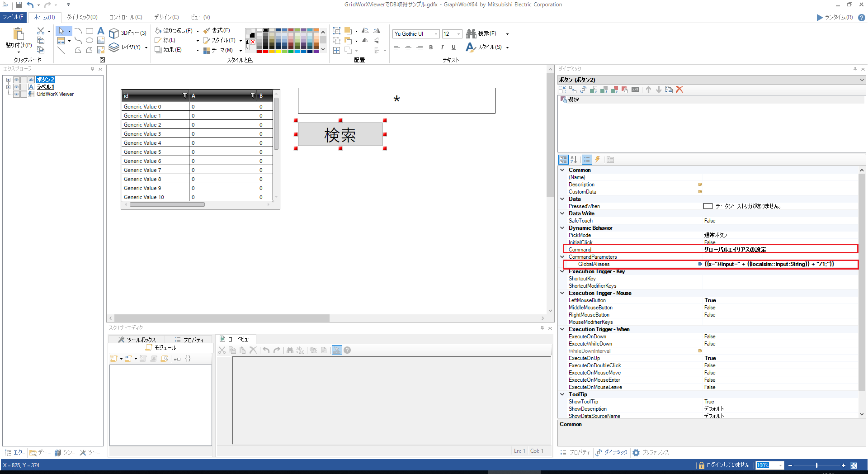
Task: Pick the bright red swatch in the palette bottom row
Action: pyautogui.click(x=265, y=51)
